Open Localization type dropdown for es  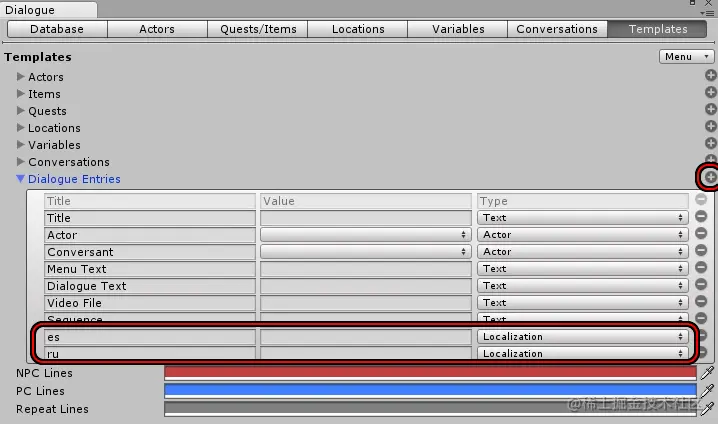pyautogui.click(x=582, y=336)
